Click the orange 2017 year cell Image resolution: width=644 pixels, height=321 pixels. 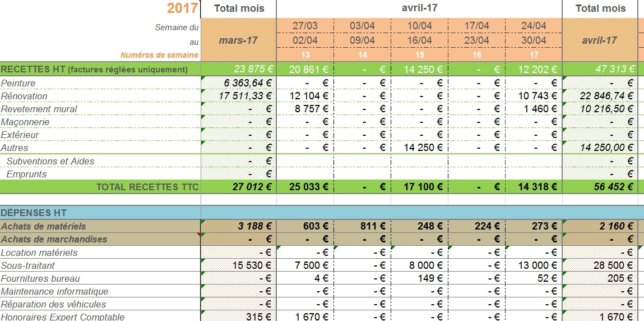[182, 8]
